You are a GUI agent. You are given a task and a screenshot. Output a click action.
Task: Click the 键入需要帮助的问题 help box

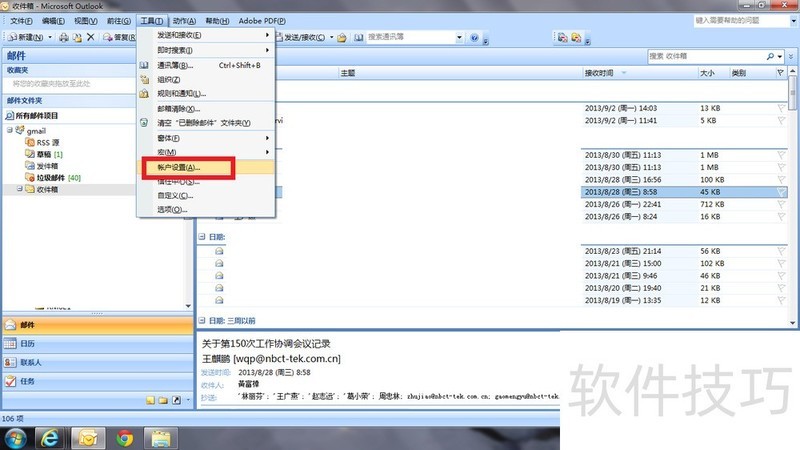pyautogui.click(x=742, y=20)
